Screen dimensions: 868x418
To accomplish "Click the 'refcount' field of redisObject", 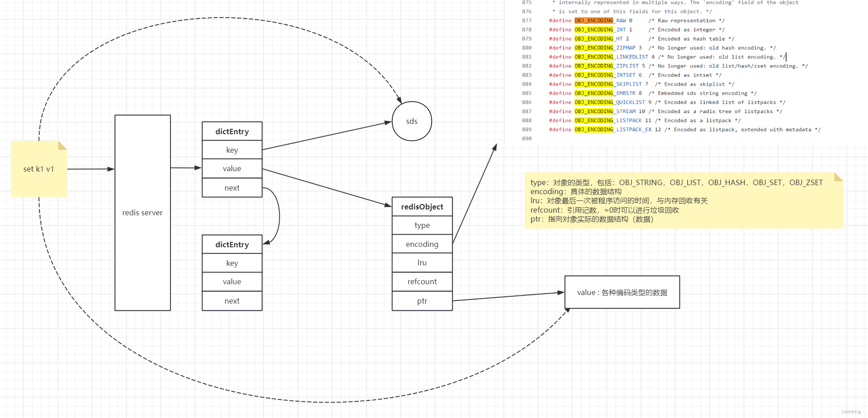I will point(422,281).
